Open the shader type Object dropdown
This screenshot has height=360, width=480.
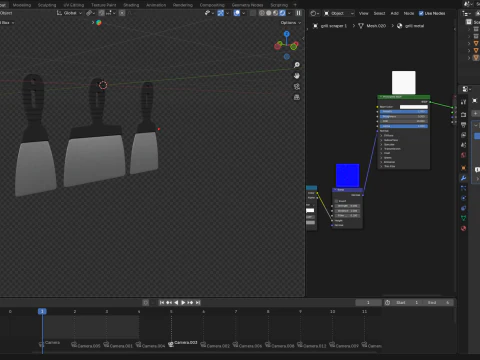(339, 13)
